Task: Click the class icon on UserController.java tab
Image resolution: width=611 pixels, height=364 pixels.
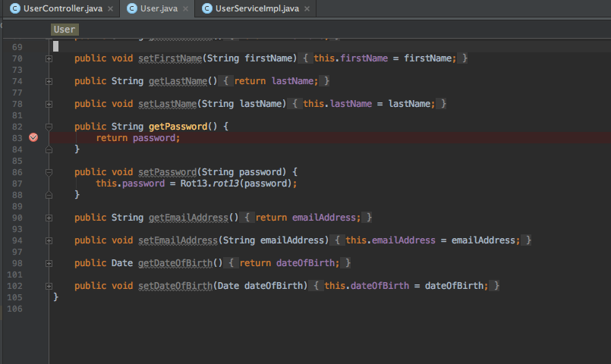Action: (x=14, y=8)
